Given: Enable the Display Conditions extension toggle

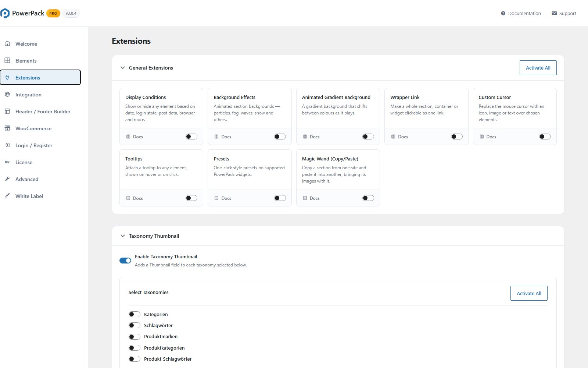Looking at the screenshot, I should click(x=191, y=137).
